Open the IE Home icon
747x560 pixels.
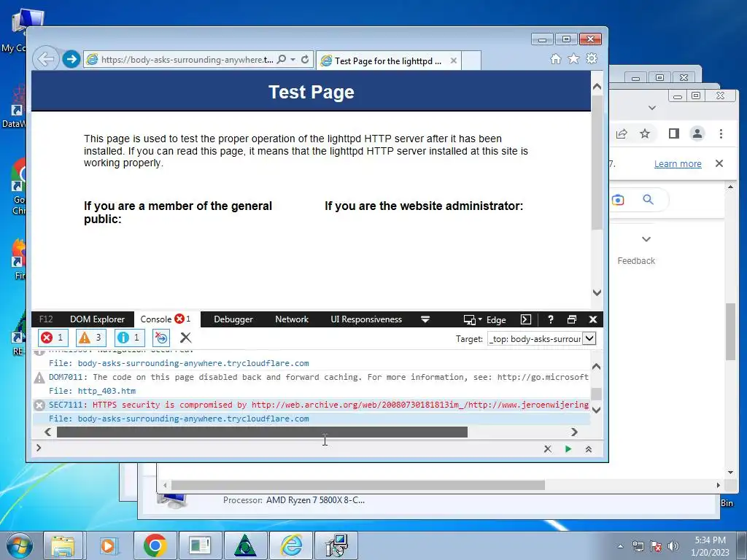point(555,58)
